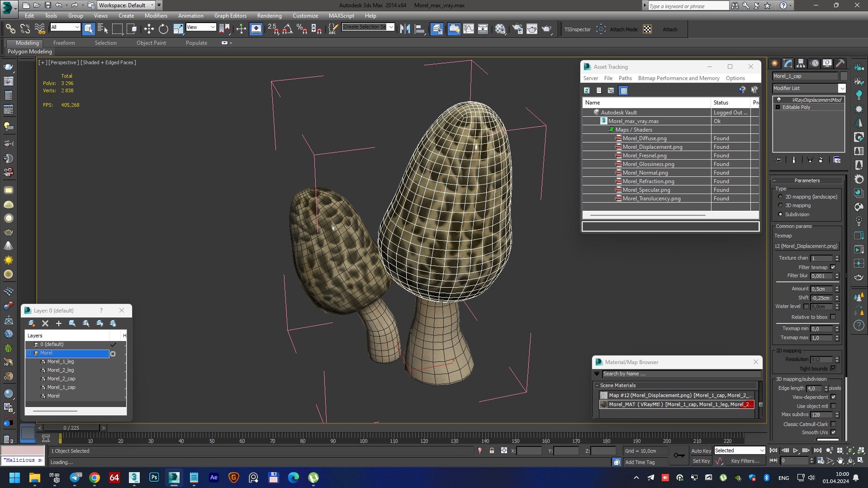The height and width of the screenshot is (488, 868).
Task: Choose the Select and Move tool
Action: tap(149, 29)
